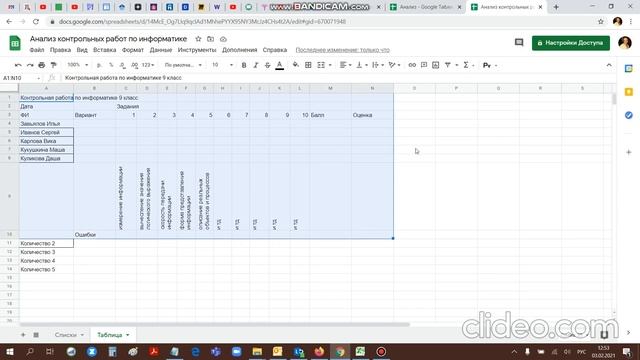Viewport: 640px width, 360px height.
Task: Click the Merge cells icon
Action: pyautogui.click(x=321, y=65)
